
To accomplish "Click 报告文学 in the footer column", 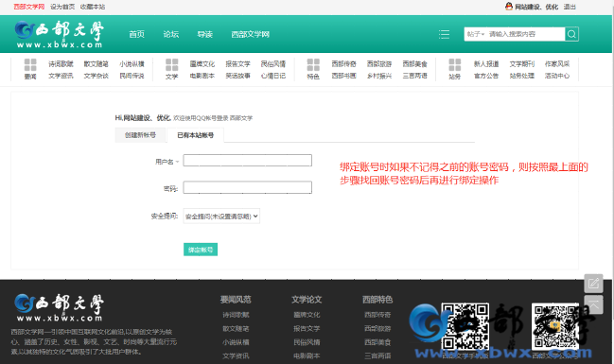I will pos(307,328).
